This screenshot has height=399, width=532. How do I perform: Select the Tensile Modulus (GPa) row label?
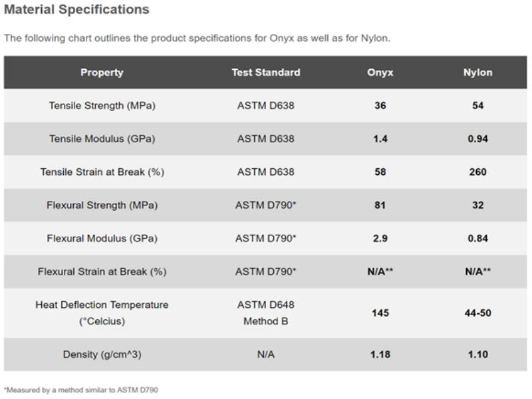102,139
